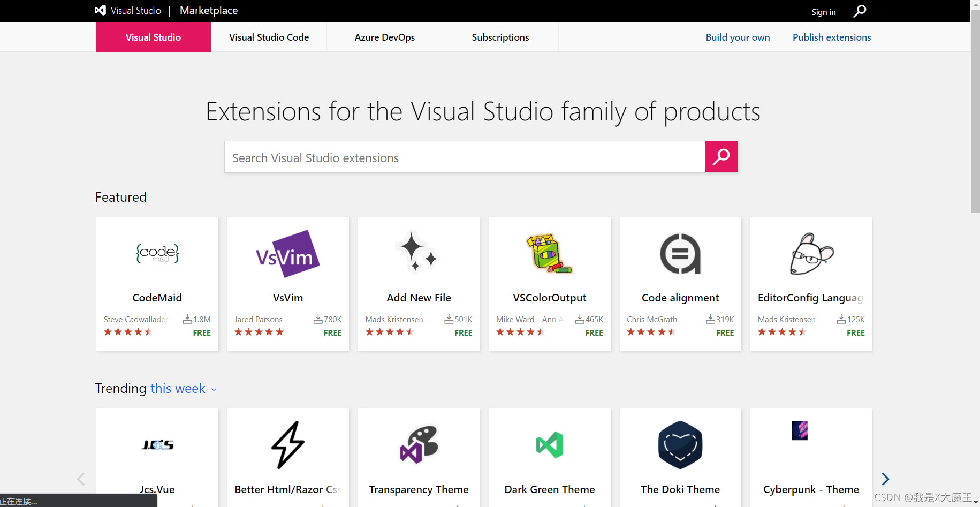Open the Jcs.Vue extension title
Screen dimensions: 980x507
(x=157, y=489)
